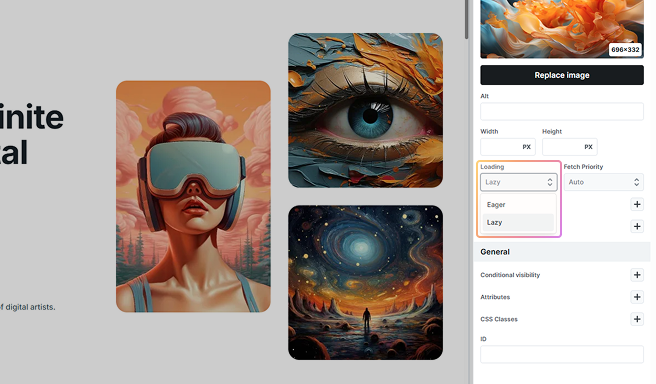The image size is (656, 384).
Task: Click the General section header
Action: pyautogui.click(x=561, y=252)
